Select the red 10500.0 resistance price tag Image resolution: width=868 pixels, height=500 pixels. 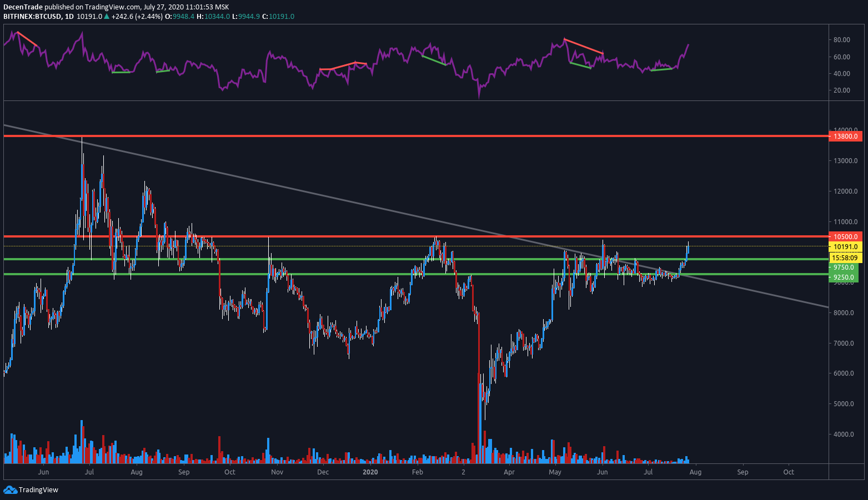845,235
